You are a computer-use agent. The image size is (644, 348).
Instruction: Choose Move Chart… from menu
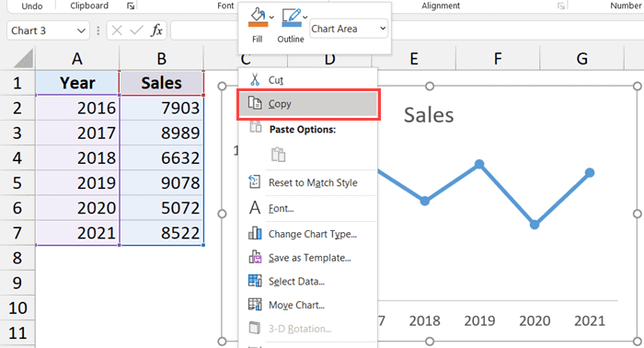307,305
